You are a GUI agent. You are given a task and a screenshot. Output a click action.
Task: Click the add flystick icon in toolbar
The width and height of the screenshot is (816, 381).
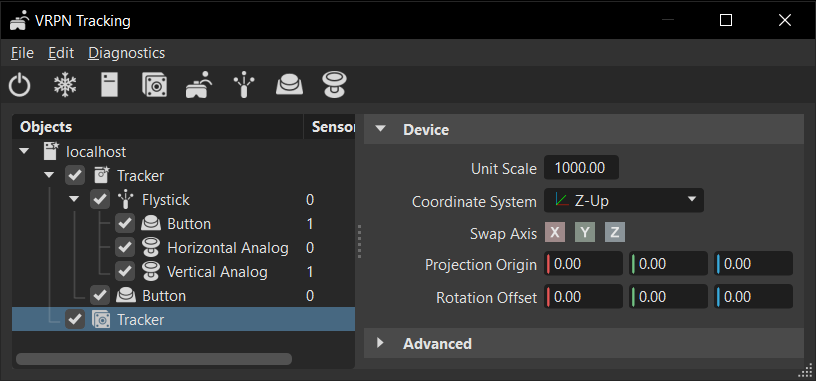244,85
